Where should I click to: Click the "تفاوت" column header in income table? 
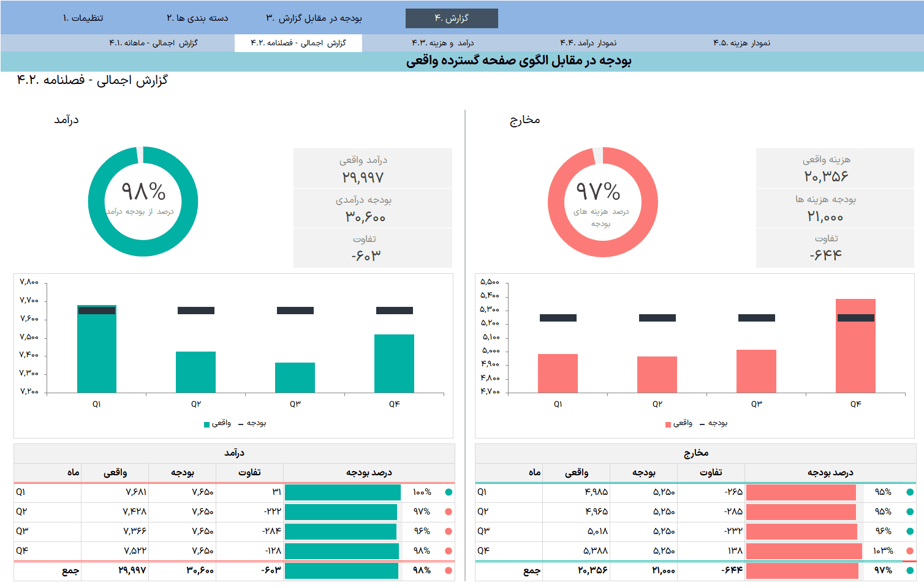[249, 472]
